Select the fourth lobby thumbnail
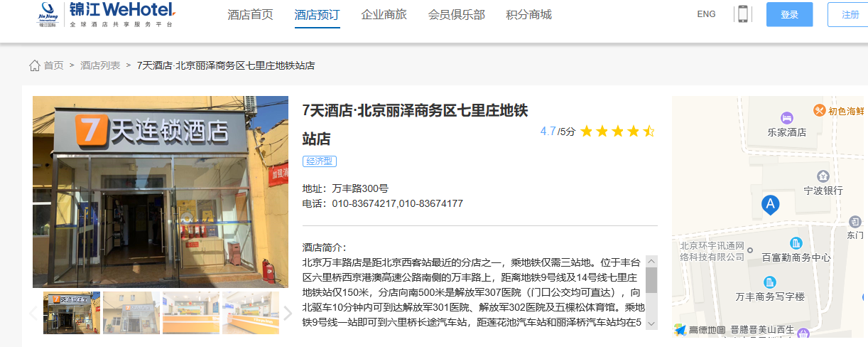868x347 pixels. 251,313
